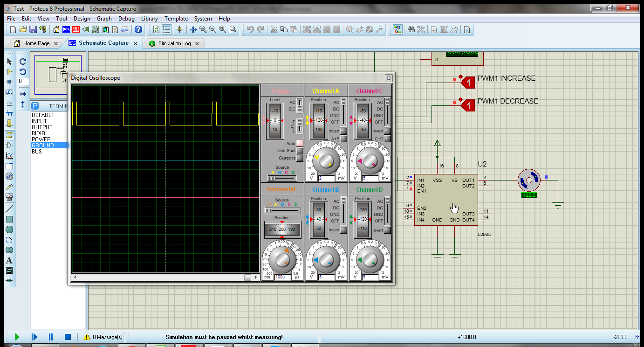The width and height of the screenshot is (644, 347).
Task: Enable the trigger One-Shot button
Action: coord(300,151)
